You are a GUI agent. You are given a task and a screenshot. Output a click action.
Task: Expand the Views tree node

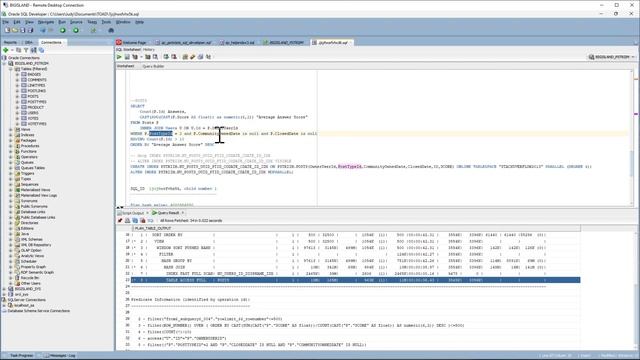coord(11,129)
